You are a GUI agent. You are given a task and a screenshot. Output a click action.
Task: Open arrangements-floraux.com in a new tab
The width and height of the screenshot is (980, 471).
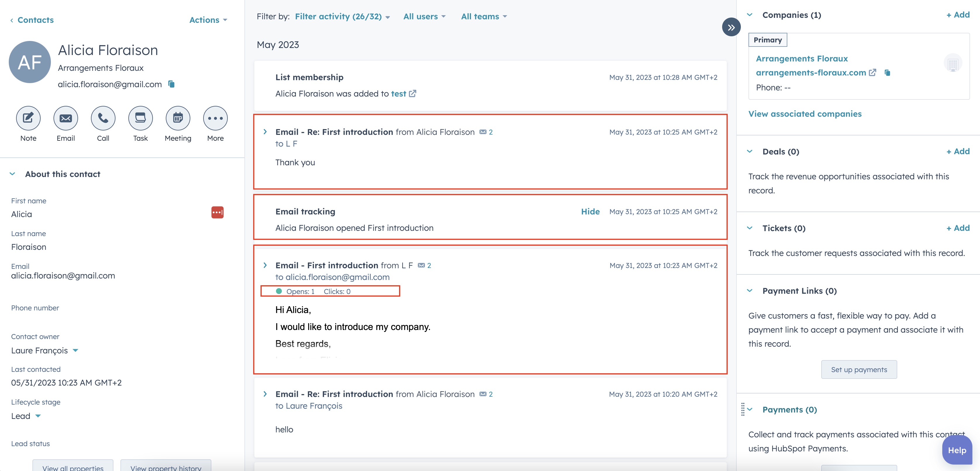pos(873,72)
